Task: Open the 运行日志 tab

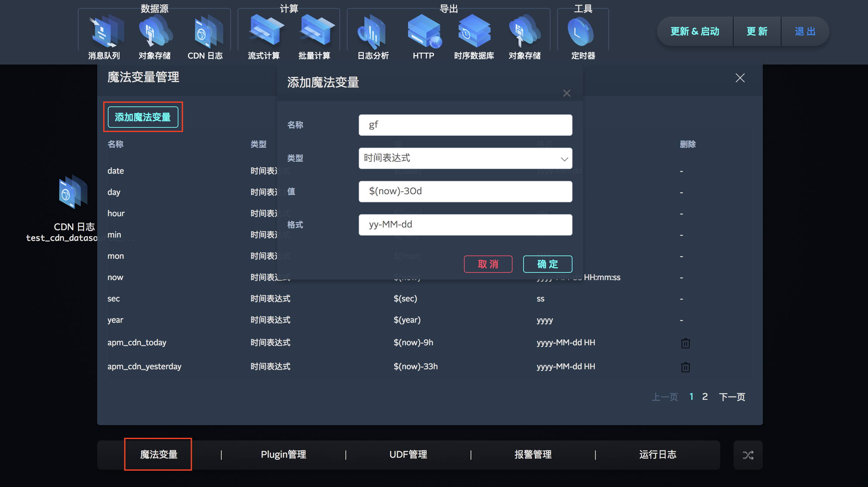Action: [657, 454]
